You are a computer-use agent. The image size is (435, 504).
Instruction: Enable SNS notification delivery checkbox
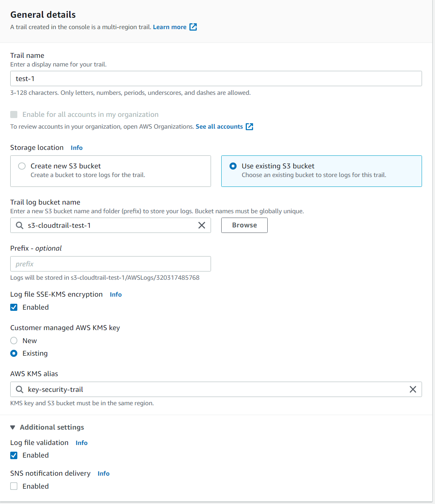(14, 486)
